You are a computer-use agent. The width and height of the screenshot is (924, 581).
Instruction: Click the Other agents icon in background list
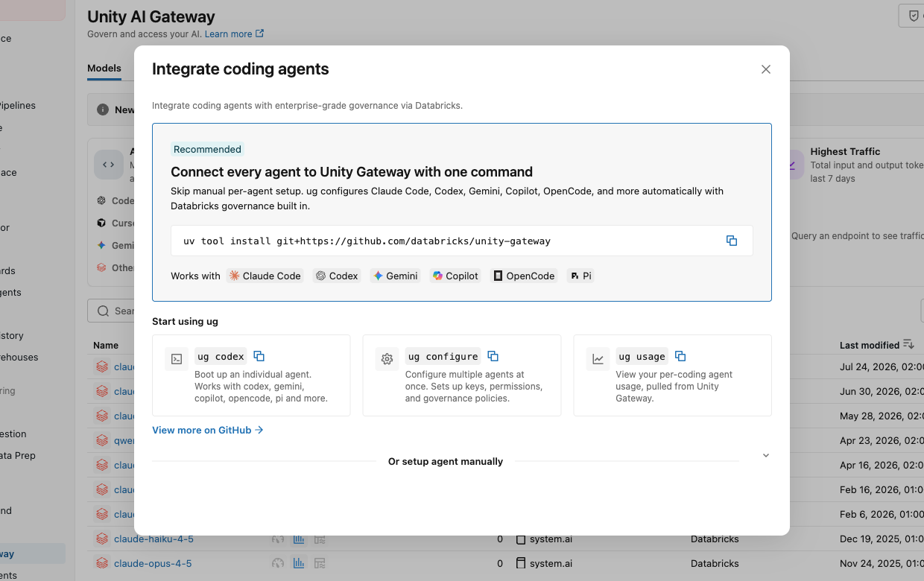tap(101, 267)
